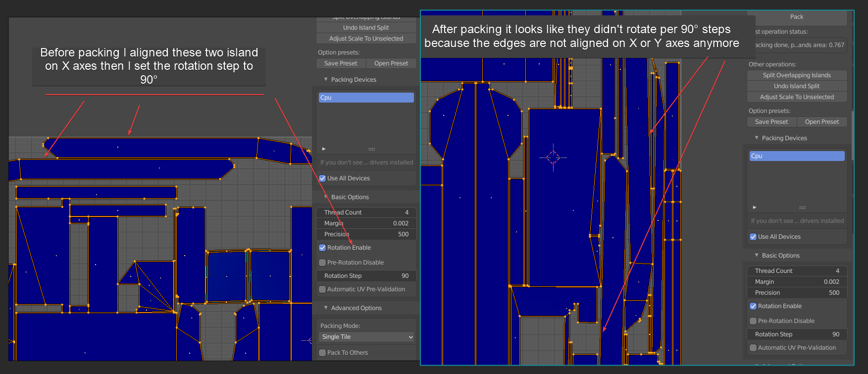Click the packing done status text
The image size is (868, 374).
point(800,45)
